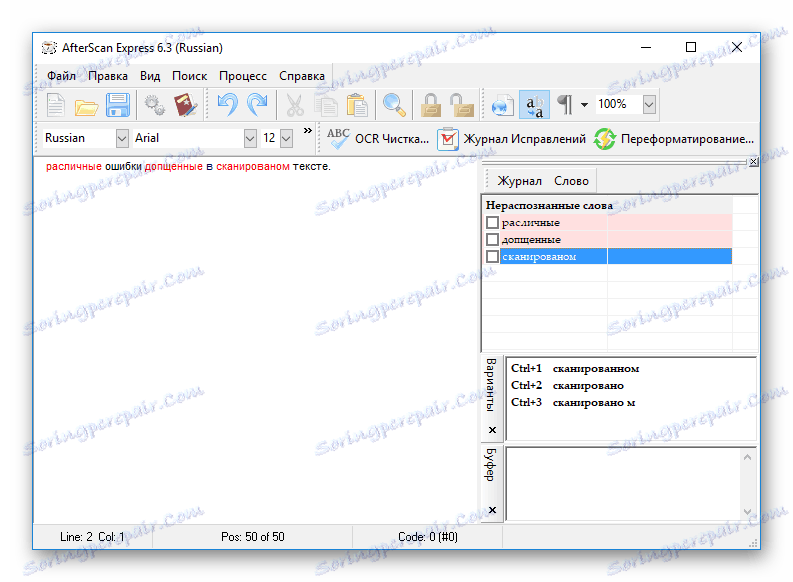This screenshot has width=793, height=582.
Task: Open the font size 12 dropdown
Action: (287, 138)
